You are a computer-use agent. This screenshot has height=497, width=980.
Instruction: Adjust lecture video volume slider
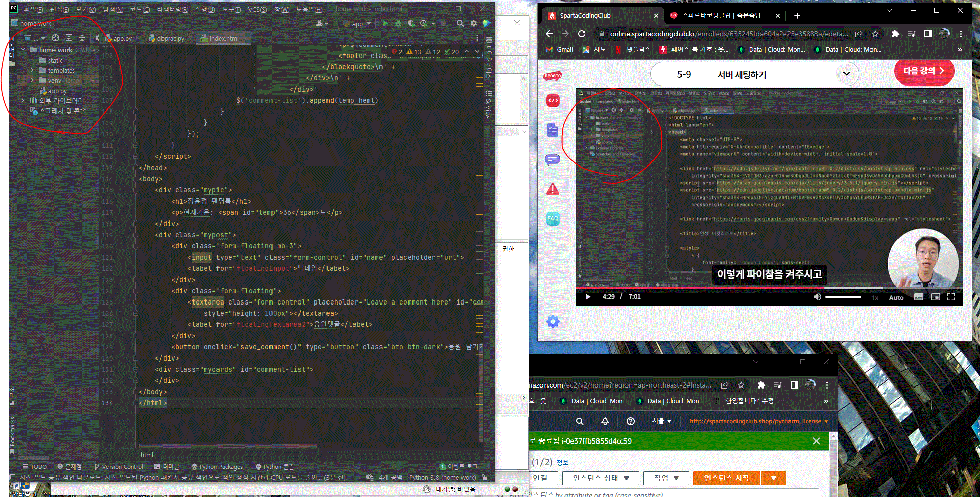(x=843, y=297)
